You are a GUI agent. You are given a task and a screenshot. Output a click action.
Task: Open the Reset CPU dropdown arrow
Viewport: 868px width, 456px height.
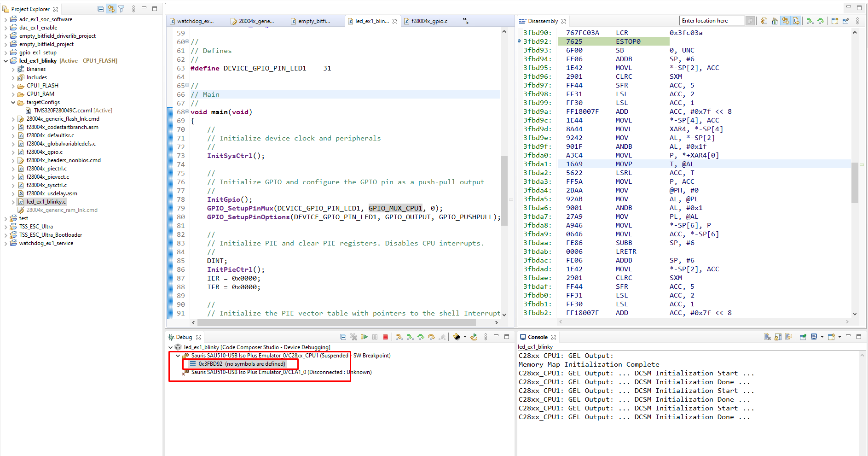[x=465, y=337]
